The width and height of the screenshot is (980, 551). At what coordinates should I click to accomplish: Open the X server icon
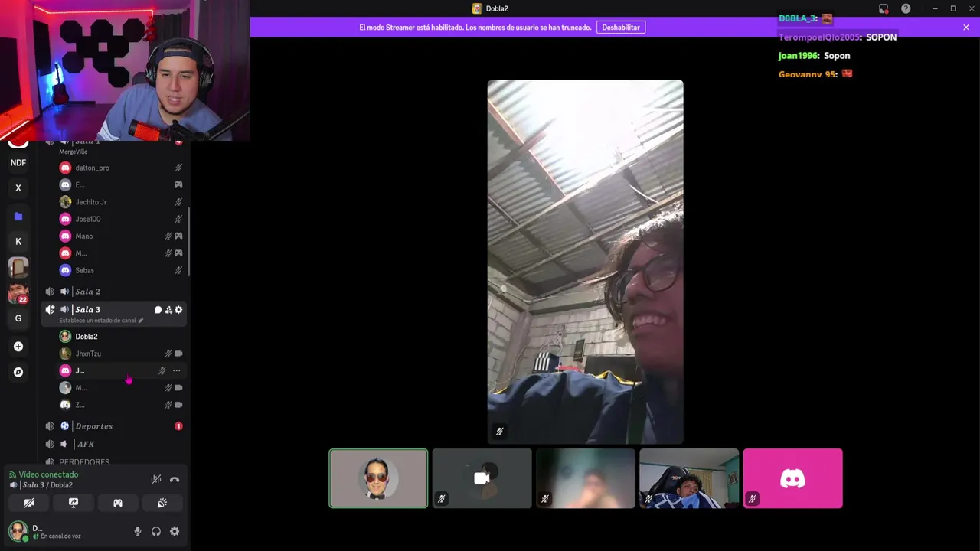pyautogui.click(x=18, y=188)
